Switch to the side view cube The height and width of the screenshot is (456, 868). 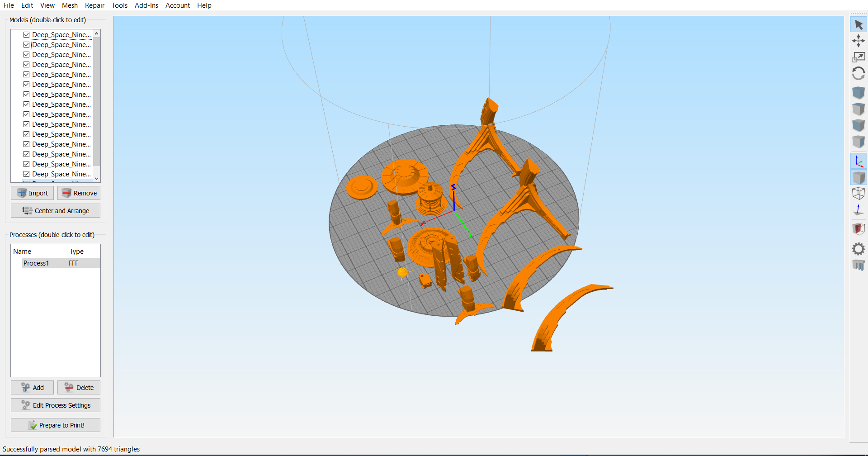[x=859, y=142]
